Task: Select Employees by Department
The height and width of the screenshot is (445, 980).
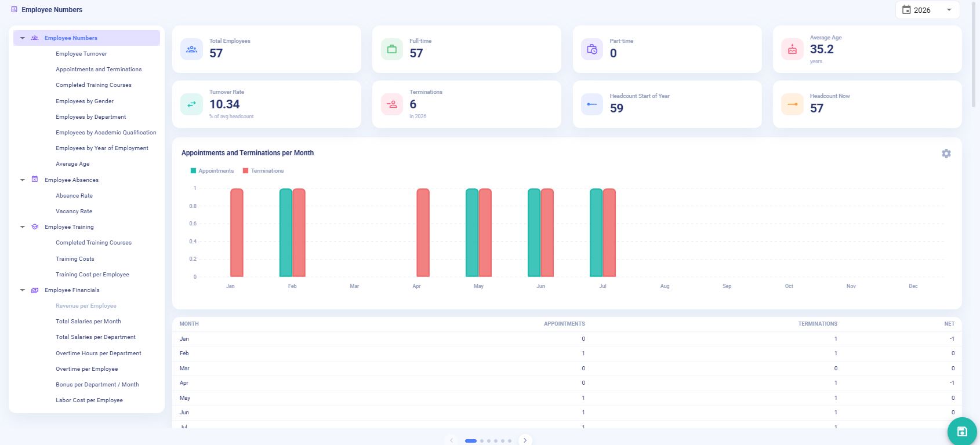Action: 91,117
